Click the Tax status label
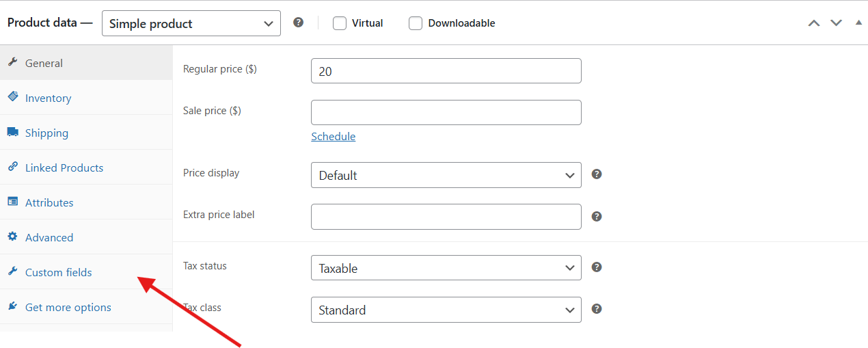Image resolution: width=868 pixels, height=348 pixels. [x=205, y=266]
